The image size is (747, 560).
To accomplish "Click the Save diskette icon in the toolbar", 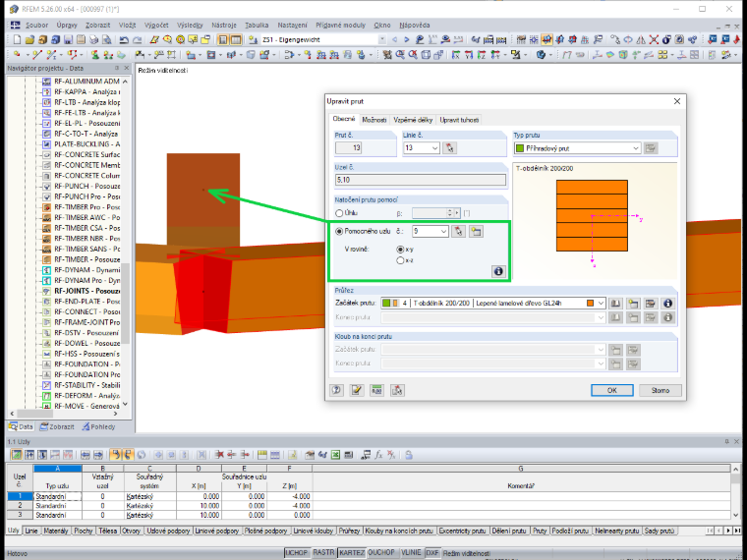I will pyautogui.click(x=68, y=39).
